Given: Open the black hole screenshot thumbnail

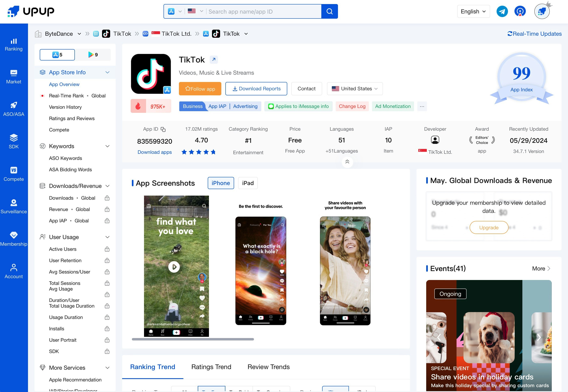Looking at the screenshot, I should coord(260,271).
